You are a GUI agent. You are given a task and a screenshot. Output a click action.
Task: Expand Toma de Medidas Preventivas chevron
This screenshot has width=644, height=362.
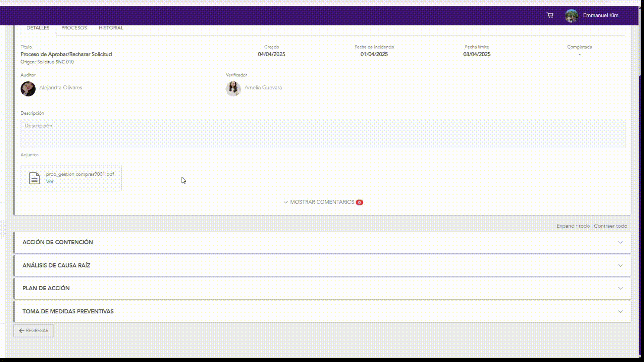click(620, 311)
